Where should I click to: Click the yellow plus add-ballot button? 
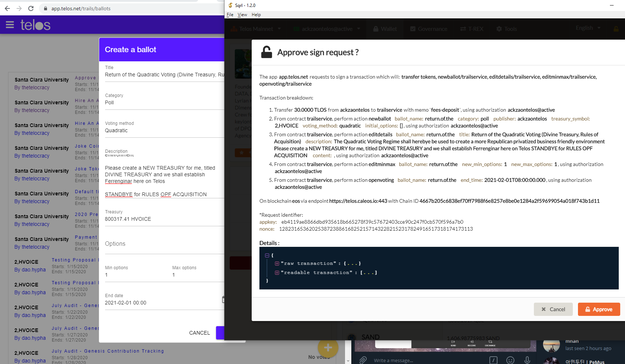pyautogui.click(x=328, y=347)
